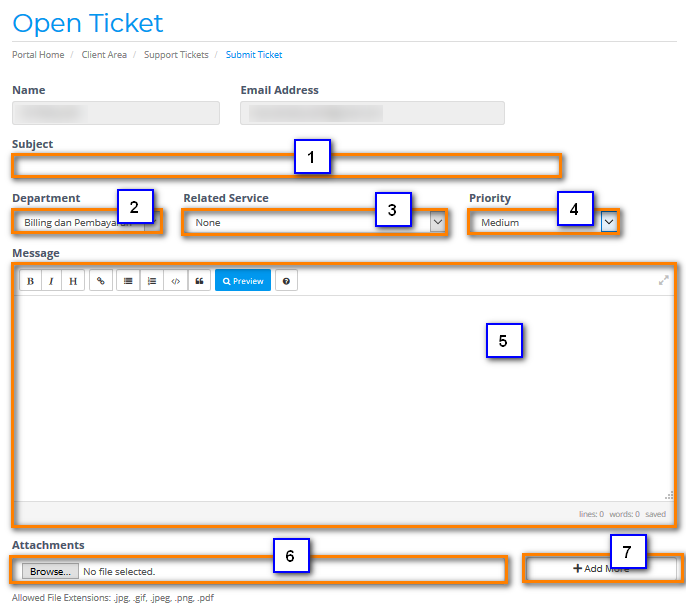The height and width of the screenshot is (613, 686).
Task: Click the Preview button in editor
Action: pos(243,281)
